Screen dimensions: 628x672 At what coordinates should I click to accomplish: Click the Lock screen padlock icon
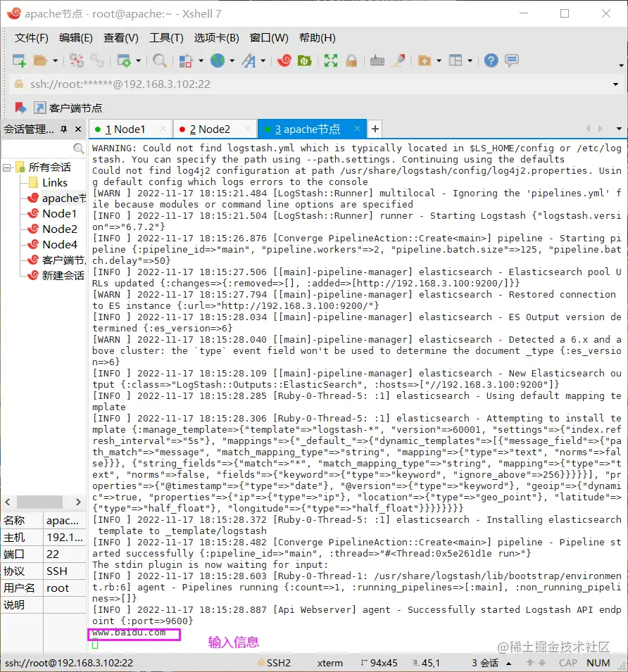[351, 61]
